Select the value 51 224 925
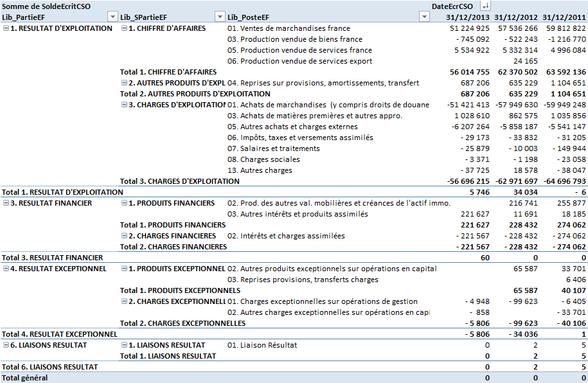This screenshot has height=383, width=588. 470,28
